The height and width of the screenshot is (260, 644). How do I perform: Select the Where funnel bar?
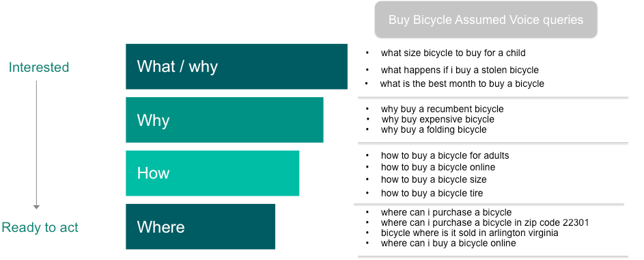click(x=200, y=226)
